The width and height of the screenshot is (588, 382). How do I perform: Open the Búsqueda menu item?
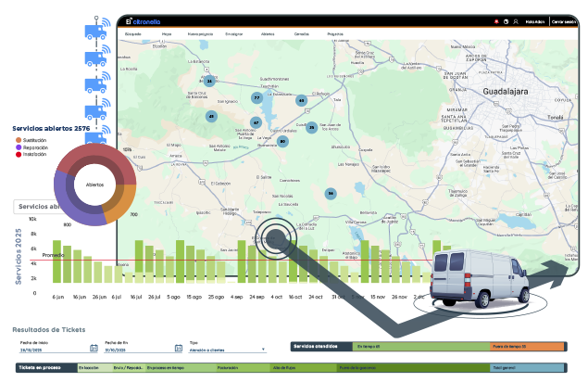(133, 32)
